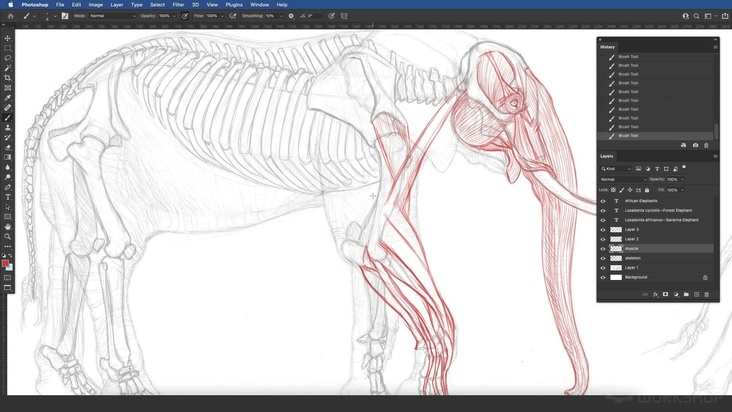
Task: Open the brush Opacity dropdown arrow
Action: coord(175,16)
